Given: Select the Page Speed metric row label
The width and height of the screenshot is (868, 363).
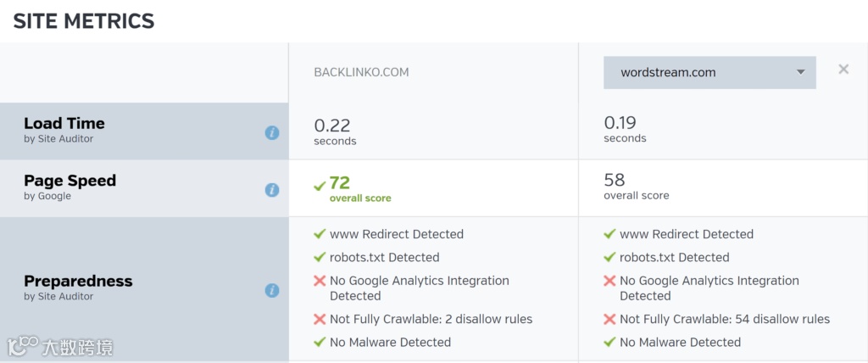Looking at the screenshot, I should 70,181.
